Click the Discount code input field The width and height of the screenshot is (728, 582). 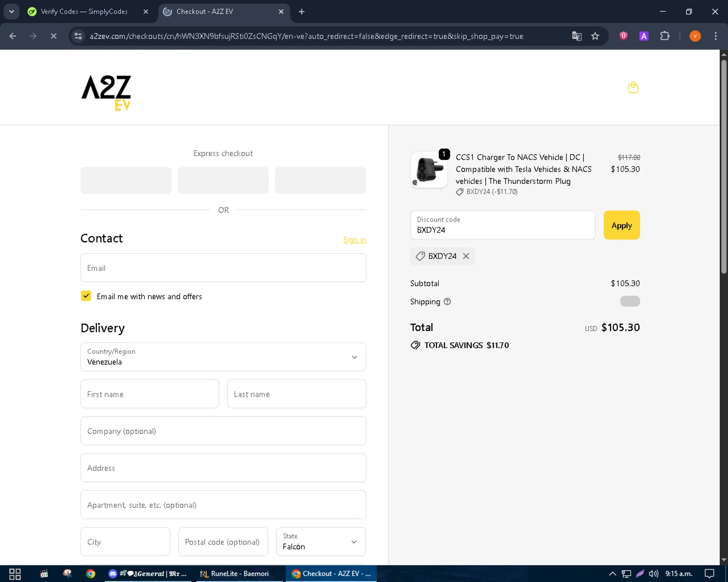(503, 225)
